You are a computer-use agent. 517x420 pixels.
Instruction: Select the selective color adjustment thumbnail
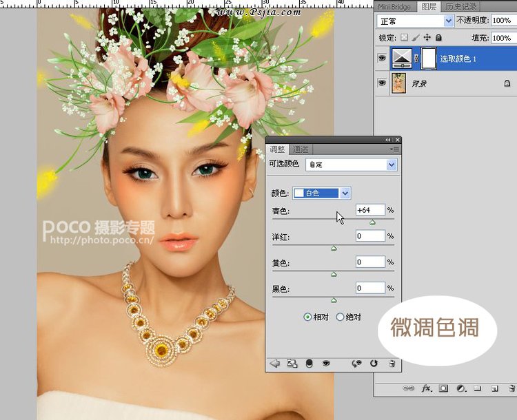[x=402, y=59]
